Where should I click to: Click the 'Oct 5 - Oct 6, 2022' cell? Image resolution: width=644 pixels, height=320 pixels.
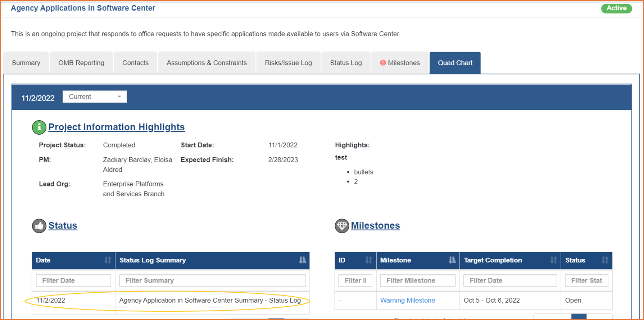(x=491, y=300)
